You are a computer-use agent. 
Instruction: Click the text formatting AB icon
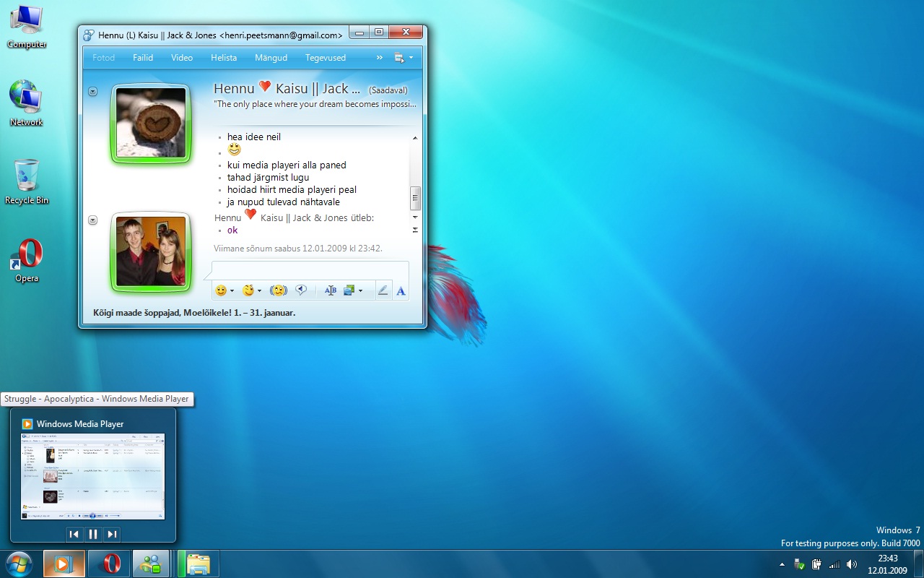tap(331, 290)
